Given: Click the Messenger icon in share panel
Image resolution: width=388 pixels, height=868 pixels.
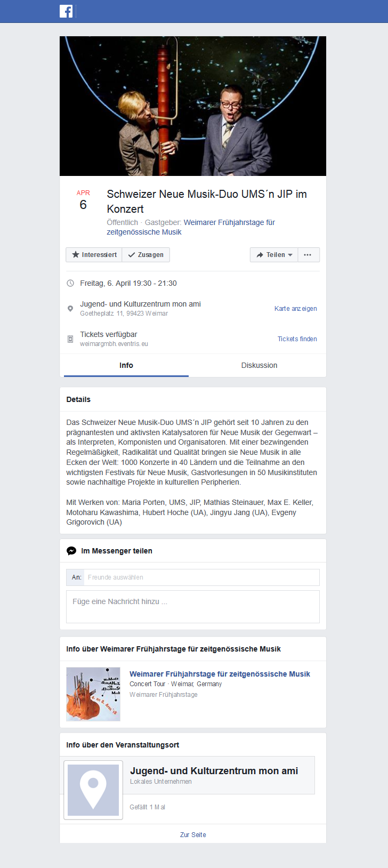Looking at the screenshot, I should click(71, 551).
